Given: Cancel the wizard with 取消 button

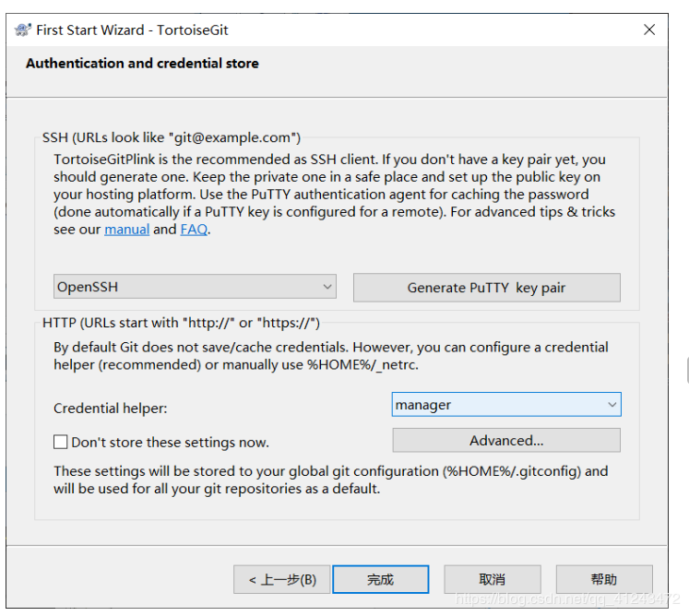Looking at the screenshot, I should click(x=493, y=579).
